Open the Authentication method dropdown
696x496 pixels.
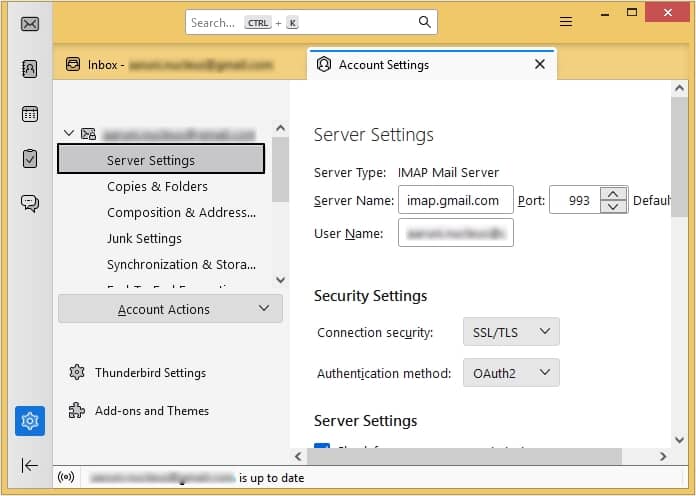[511, 373]
